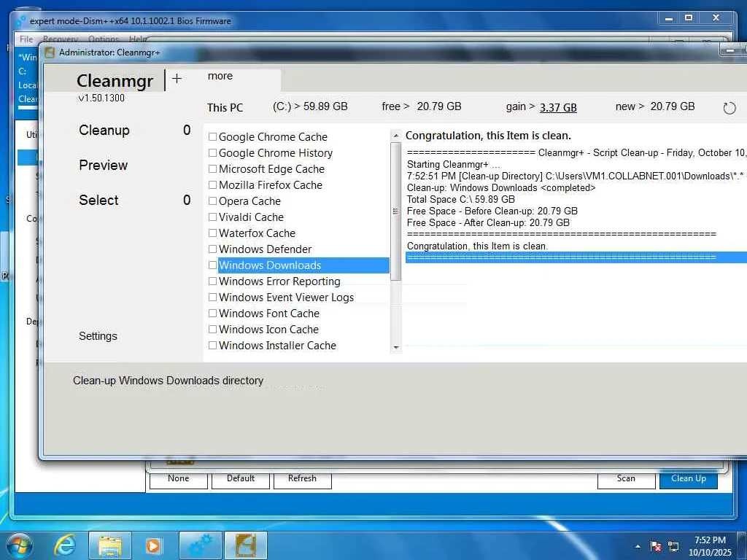Click 'Starting Cleanmgr+ ...' log line
The width and height of the screenshot is (747, 560).
[x=454, y=164]
